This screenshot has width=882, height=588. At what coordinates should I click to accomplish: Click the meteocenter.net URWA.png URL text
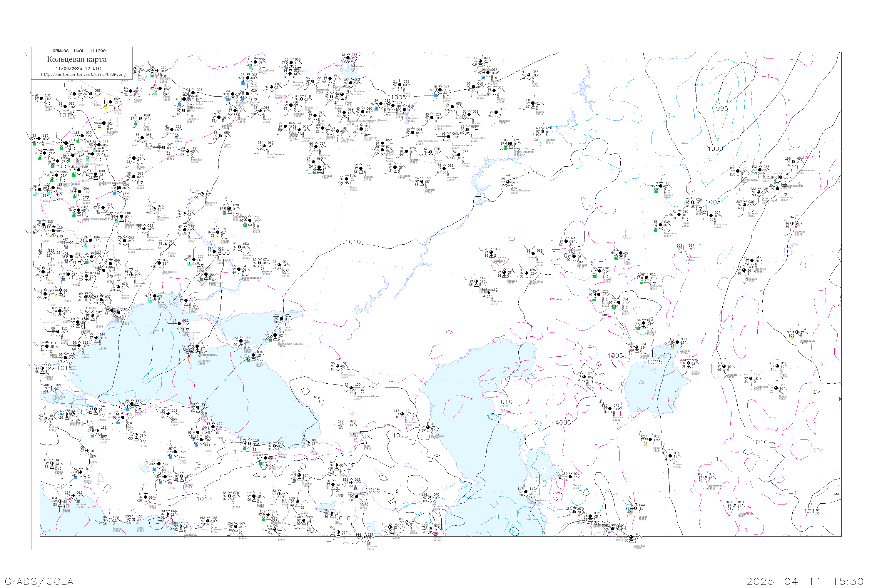pos(83,75)
